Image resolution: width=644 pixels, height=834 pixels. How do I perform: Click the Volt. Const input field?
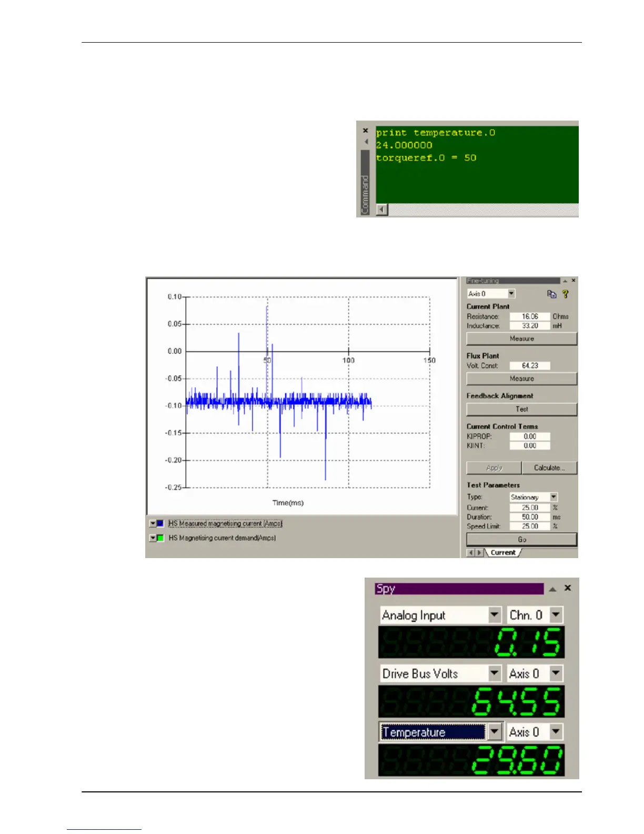pos(530,365)
